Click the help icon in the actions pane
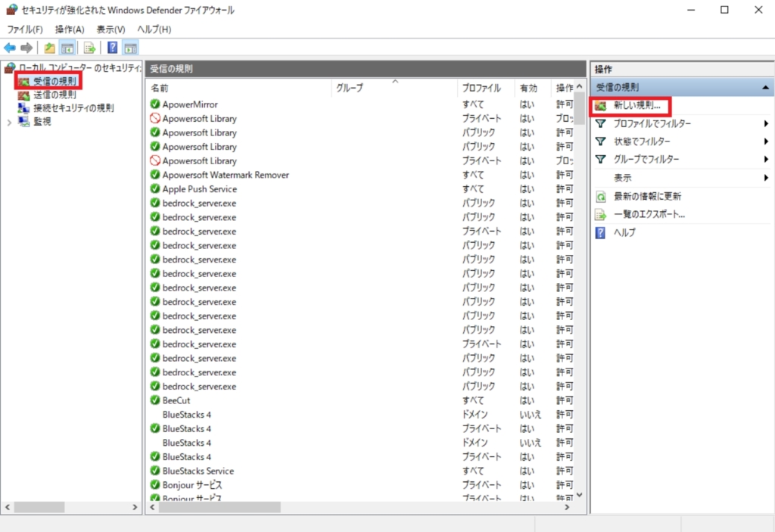Viewport: 775px width, 532px height. (x=600, y=232)
